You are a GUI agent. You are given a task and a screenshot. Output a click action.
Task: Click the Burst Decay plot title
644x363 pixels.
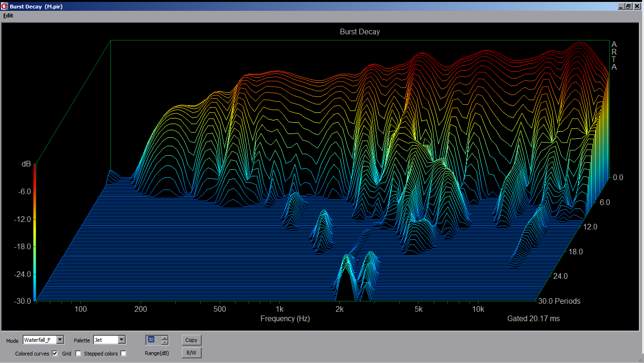pos(360,32)
